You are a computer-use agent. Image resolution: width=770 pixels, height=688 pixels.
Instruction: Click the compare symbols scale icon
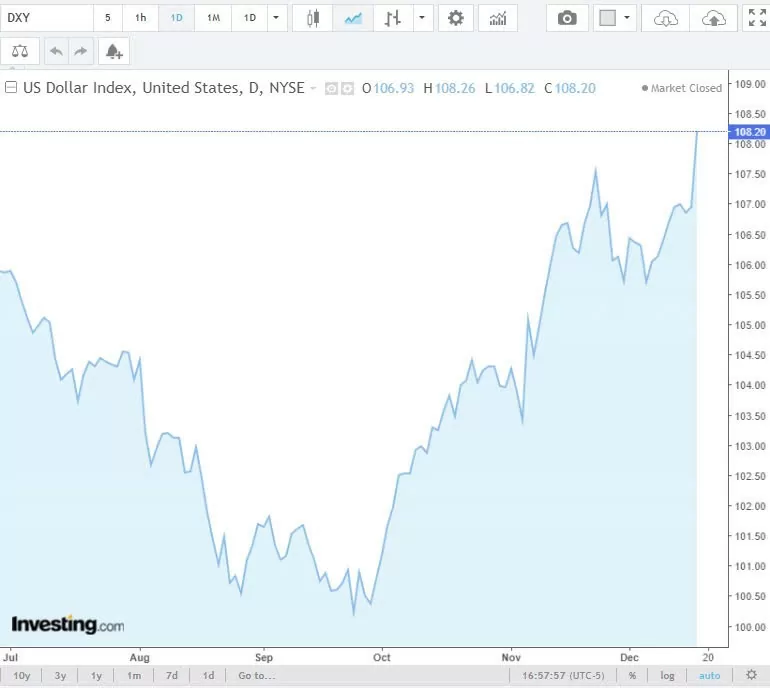[20, 51]
